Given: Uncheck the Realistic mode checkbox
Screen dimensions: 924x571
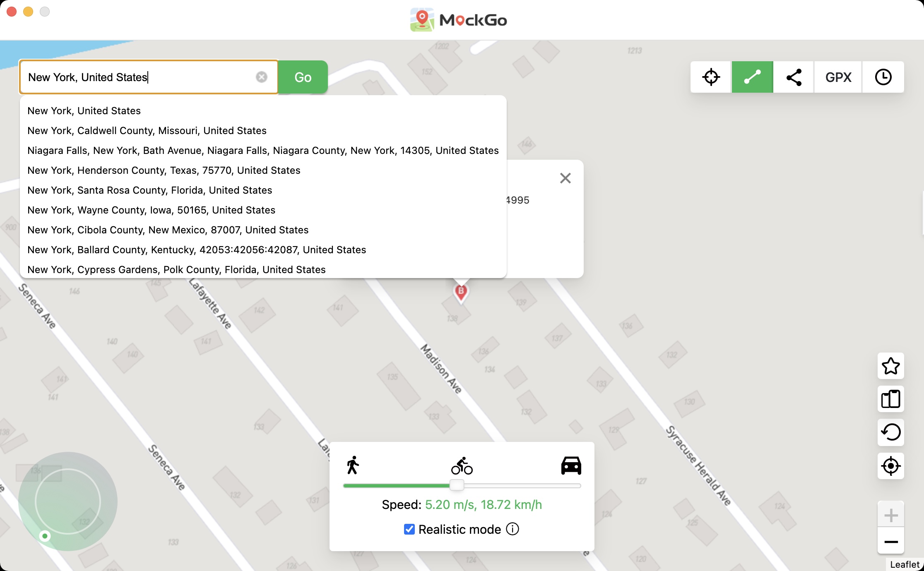Looking at the screenshot, I should [409, 529].
